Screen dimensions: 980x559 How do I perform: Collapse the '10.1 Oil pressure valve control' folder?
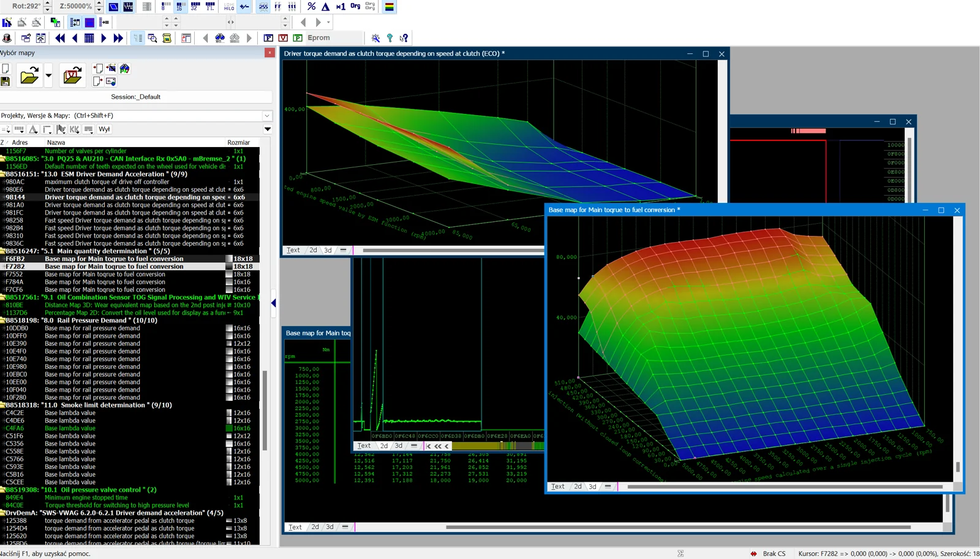(x=2, y=490)
